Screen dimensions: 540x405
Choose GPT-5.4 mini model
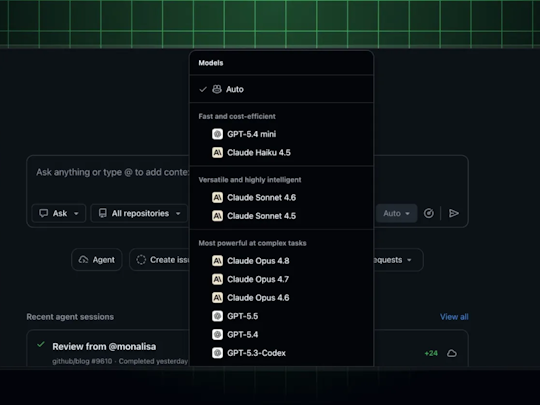coord(281,134)
